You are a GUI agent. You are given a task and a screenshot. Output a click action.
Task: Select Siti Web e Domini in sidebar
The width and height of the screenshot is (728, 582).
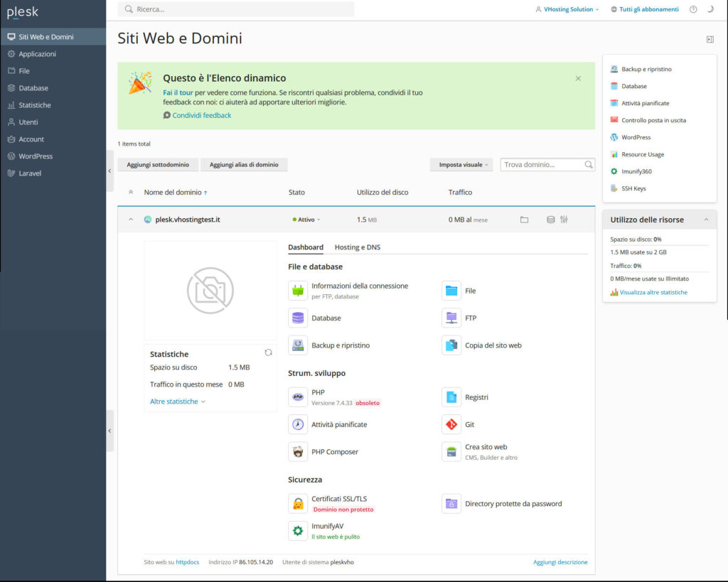coord(53,37)
